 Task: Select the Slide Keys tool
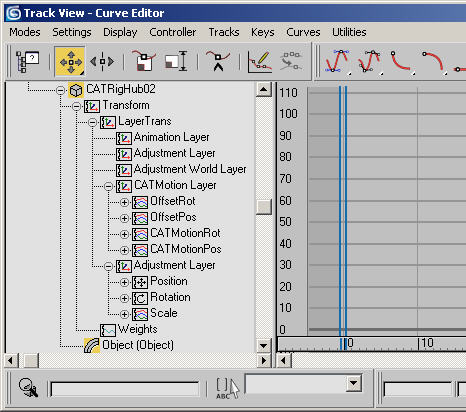(102, 62)
